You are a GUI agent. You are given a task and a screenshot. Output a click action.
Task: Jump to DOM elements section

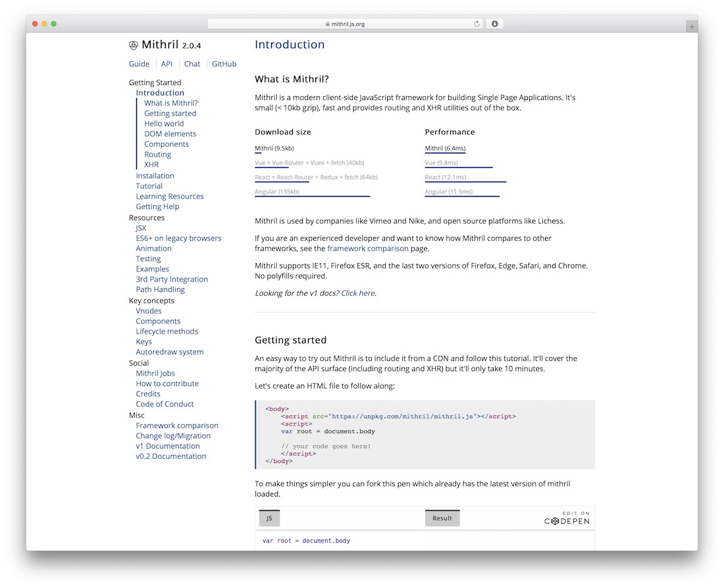click(170, 134)
